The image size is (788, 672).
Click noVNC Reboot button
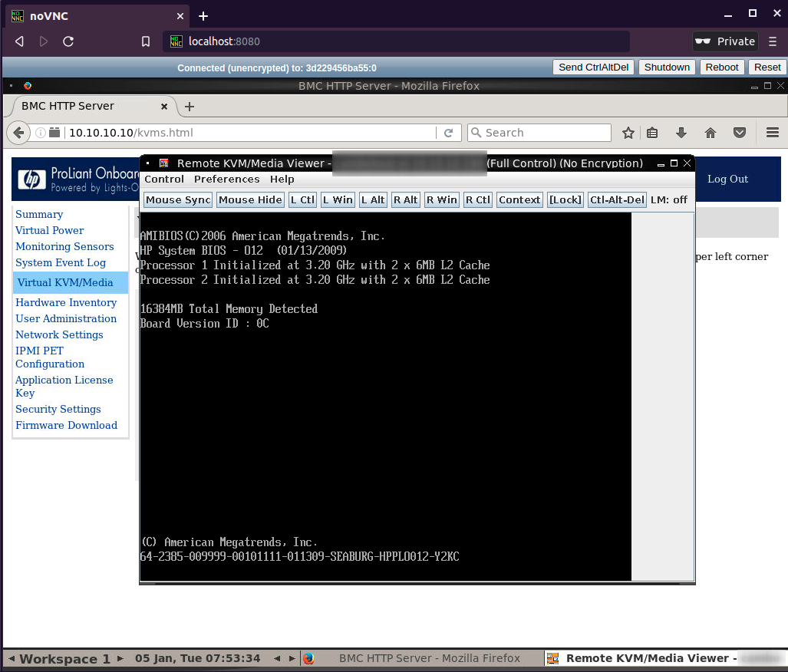point(722,68)
